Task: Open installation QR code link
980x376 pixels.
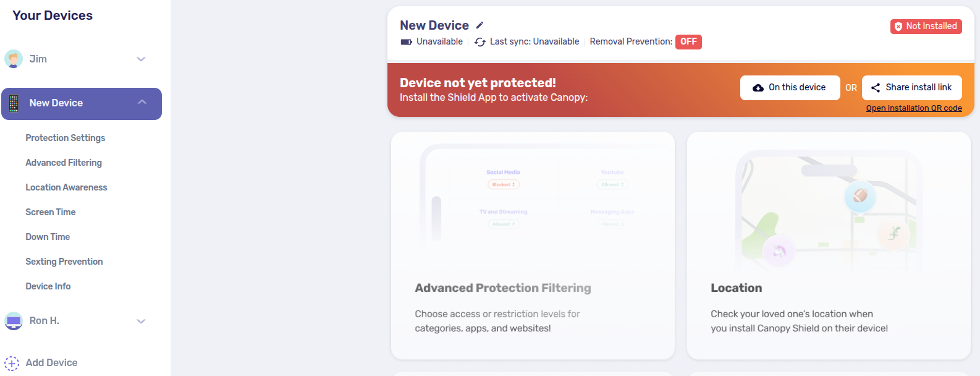Action: click(914, 108)
